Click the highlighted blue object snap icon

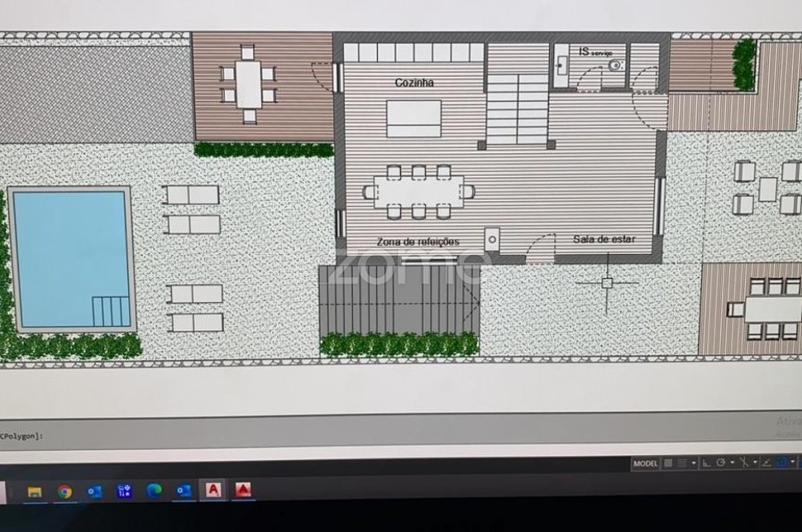click(x=782, y=462)
